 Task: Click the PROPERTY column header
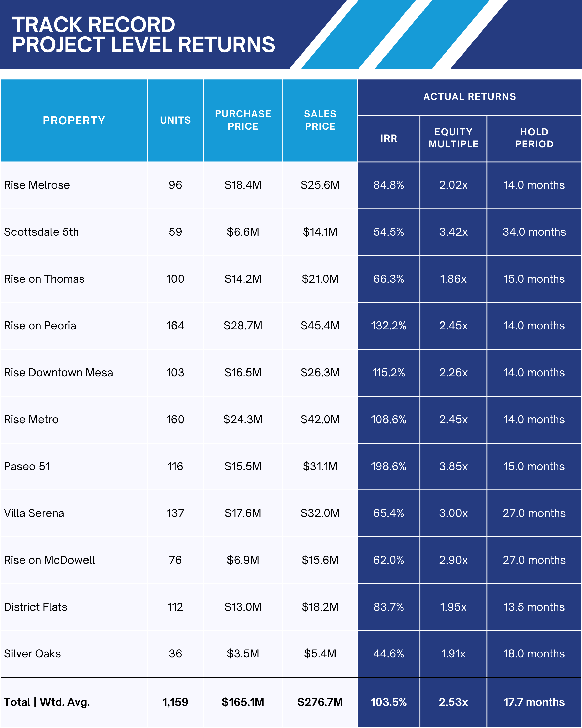point(74,121)
